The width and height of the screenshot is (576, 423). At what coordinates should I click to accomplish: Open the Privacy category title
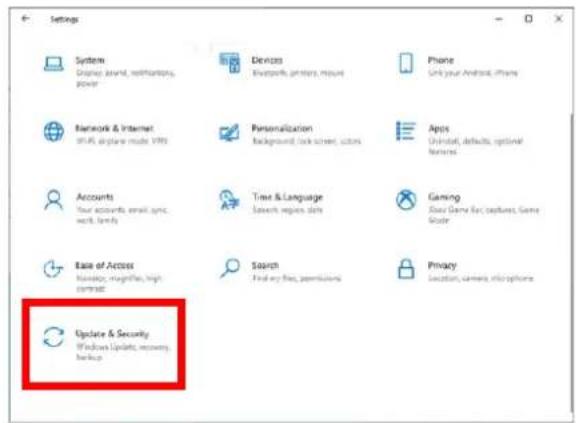442,265
